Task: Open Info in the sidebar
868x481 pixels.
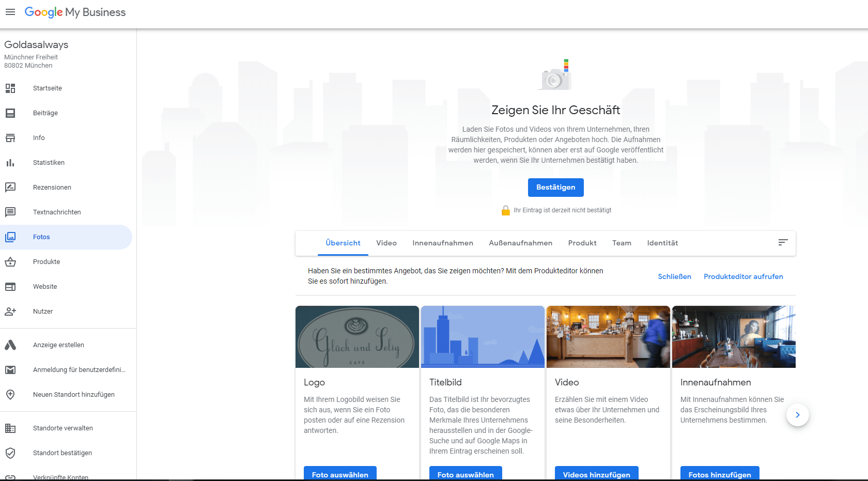Action: [x=66, y=138]
